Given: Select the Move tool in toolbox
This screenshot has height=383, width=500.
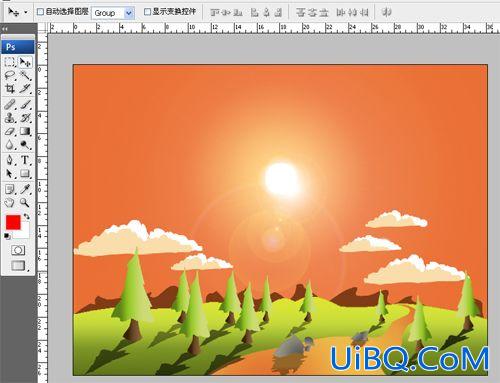Looking at the screenshot, I should click(25, 62).
